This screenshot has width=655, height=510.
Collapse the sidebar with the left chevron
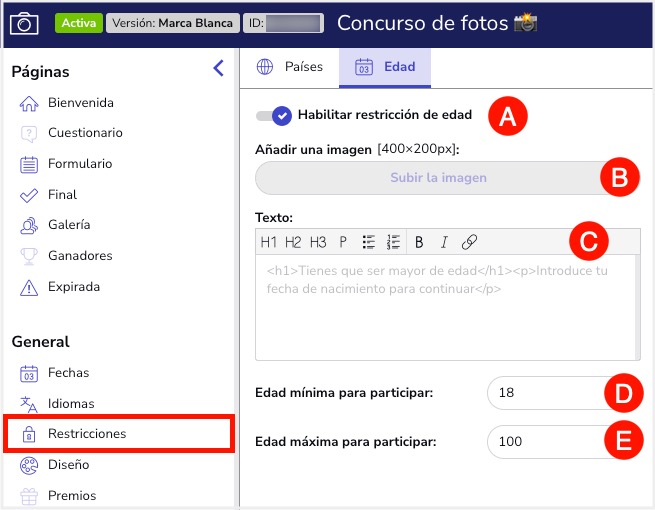[x=219, y=69]
